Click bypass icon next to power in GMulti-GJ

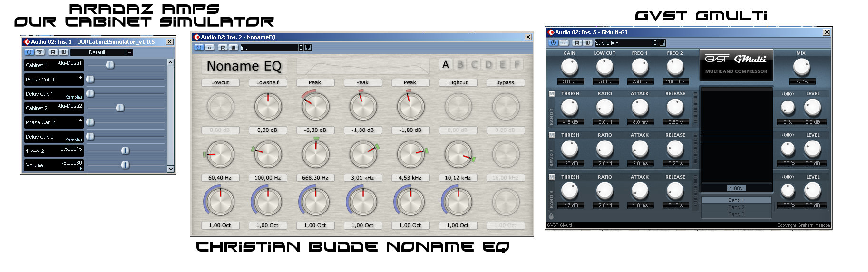coord(564,43)
